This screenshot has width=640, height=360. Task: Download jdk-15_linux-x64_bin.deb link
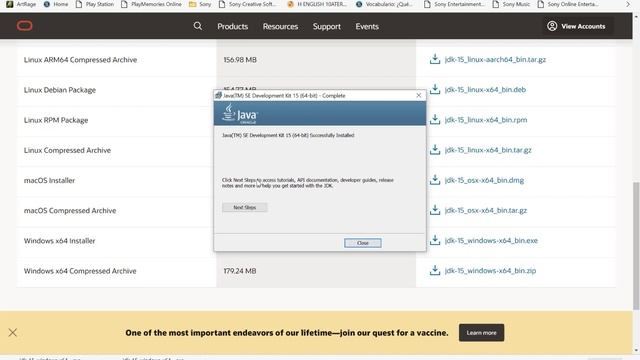(485, 90)
